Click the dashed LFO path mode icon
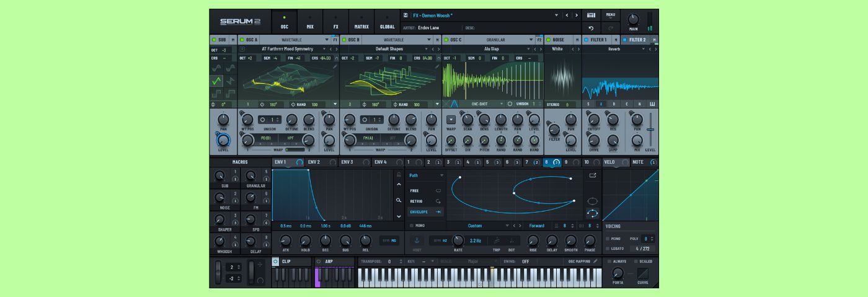Image resolution: width=868 pixels, height=297 pixels. (592, 213)
